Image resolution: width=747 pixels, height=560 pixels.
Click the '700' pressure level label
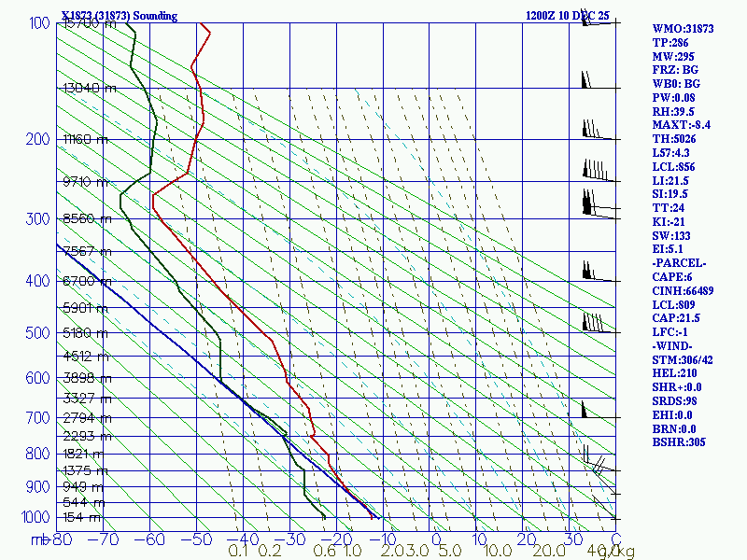point(37,417)
